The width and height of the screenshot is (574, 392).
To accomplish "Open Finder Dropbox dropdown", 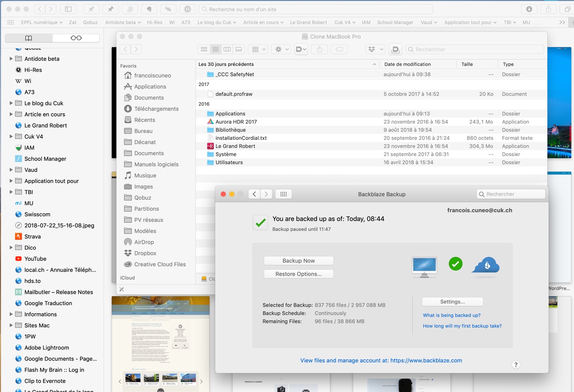I will click(375, 49).
